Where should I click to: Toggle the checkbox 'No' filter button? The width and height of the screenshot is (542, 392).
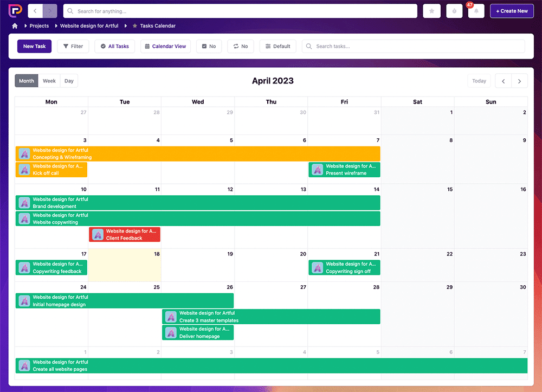[x=209, y=46]
